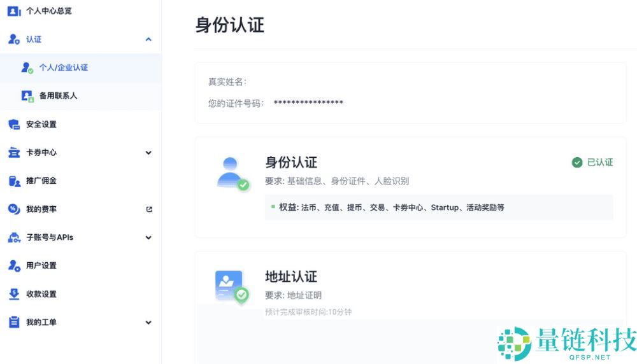
Task: Click the 备用联系人 contact icon
Action: (27, 95)
